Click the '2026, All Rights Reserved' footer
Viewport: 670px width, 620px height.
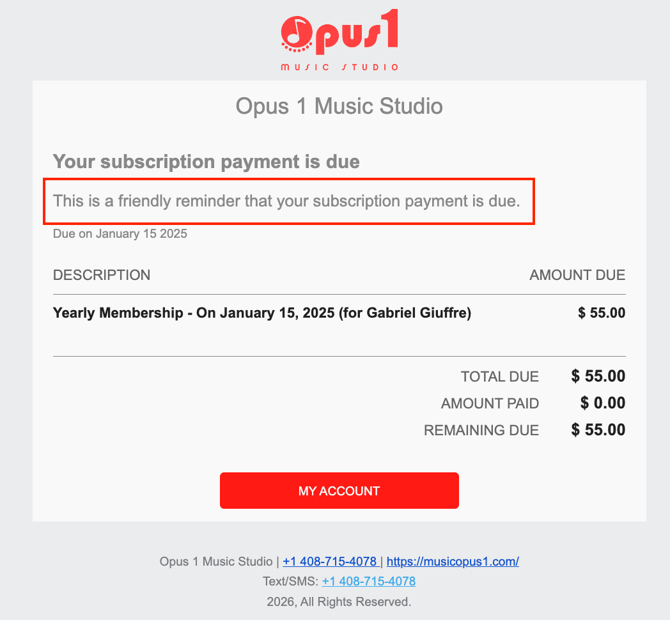click(339, 602)
